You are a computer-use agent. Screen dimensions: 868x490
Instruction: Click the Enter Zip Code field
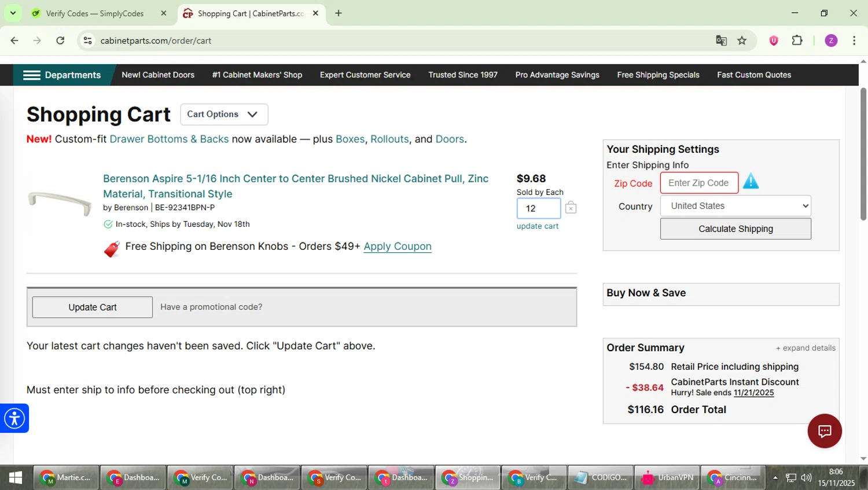699,183
